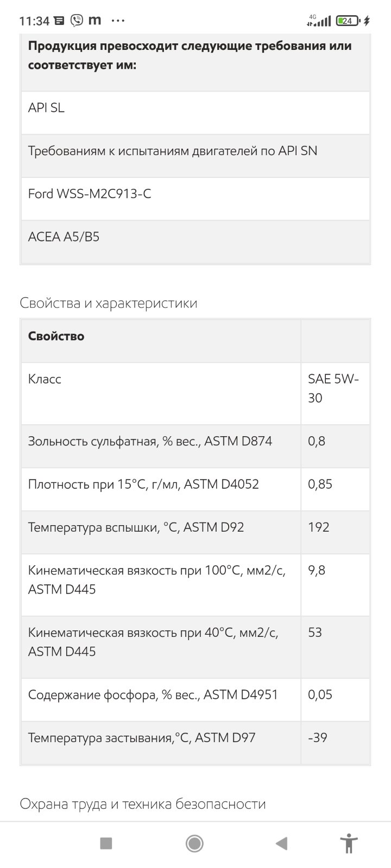Tap the 'SAE 5W-30' class value cell
Image resolution: width=391 pixels, height=868 pixels.
[x=335, y=393]
